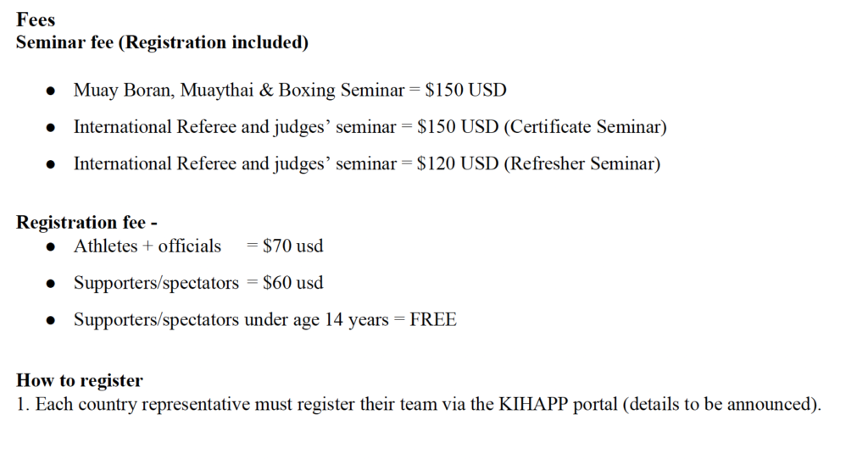The width and height of the screenshot is (868, 459).
Task: Click the "Athletes + officials" text
Action: [147, 246]
